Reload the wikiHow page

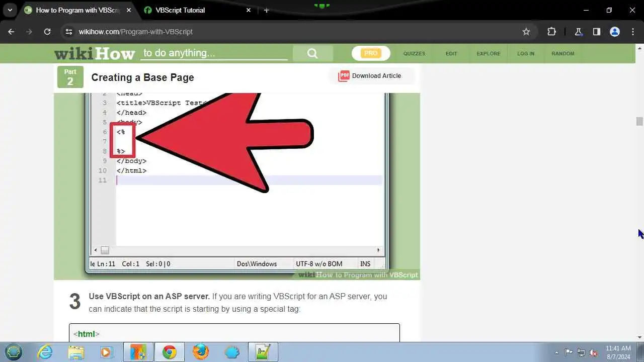point(47,32)
